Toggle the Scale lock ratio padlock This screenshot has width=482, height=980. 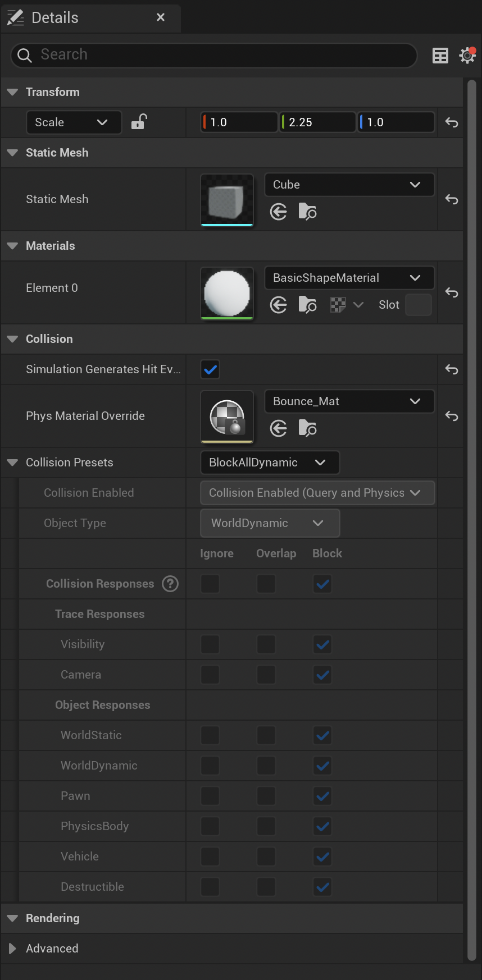click(x=139, y=122)
